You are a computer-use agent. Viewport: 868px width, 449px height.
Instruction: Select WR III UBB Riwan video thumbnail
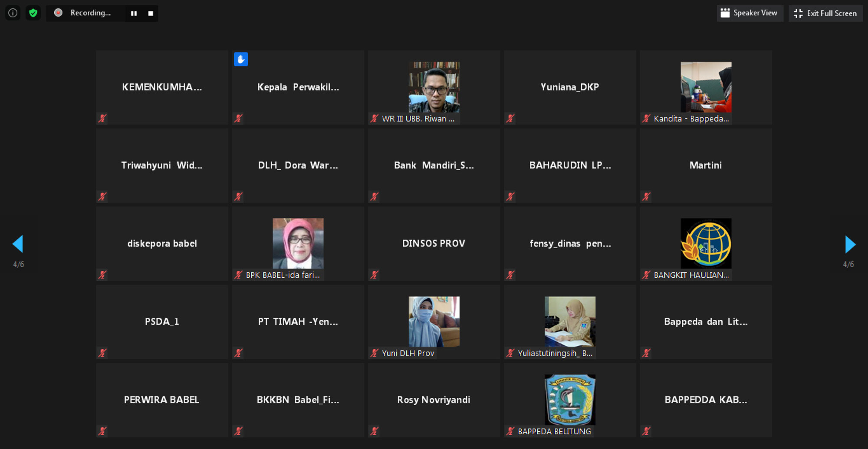point(434,87)
